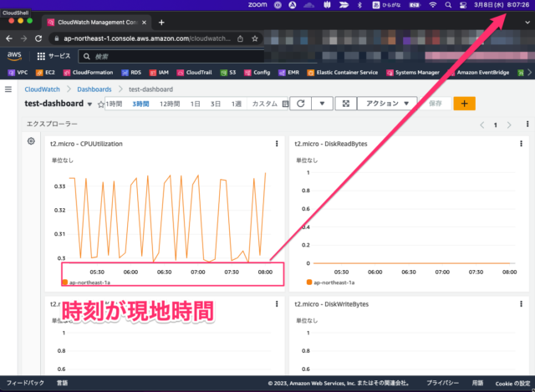
Task: Open the Elastic Container Service shortcut
Action: [343, 73]
